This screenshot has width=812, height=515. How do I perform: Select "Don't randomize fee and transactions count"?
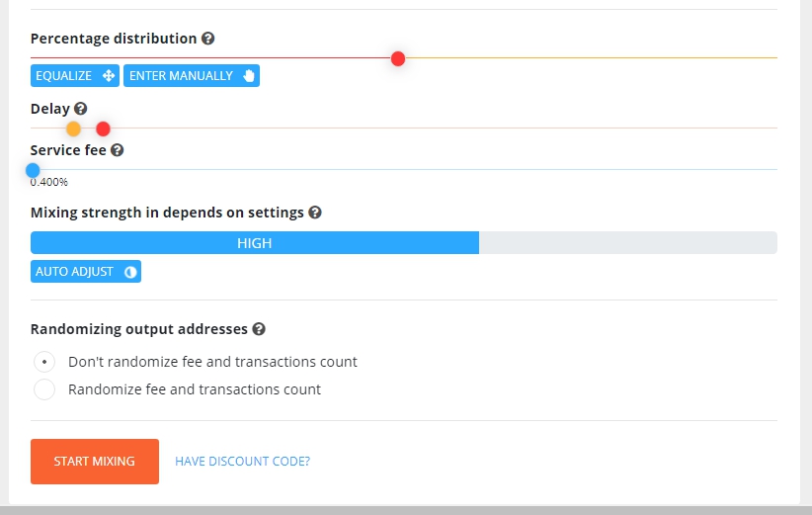tap(44, 362)
